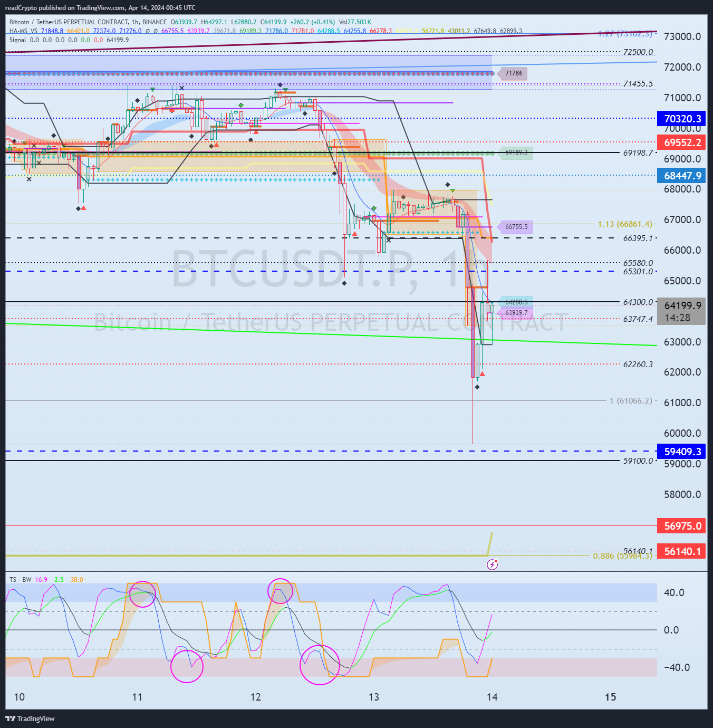Click date 12 on the time axis
Image resolution: width=713 pixels, height=728 pixels.
coord(256,697)
